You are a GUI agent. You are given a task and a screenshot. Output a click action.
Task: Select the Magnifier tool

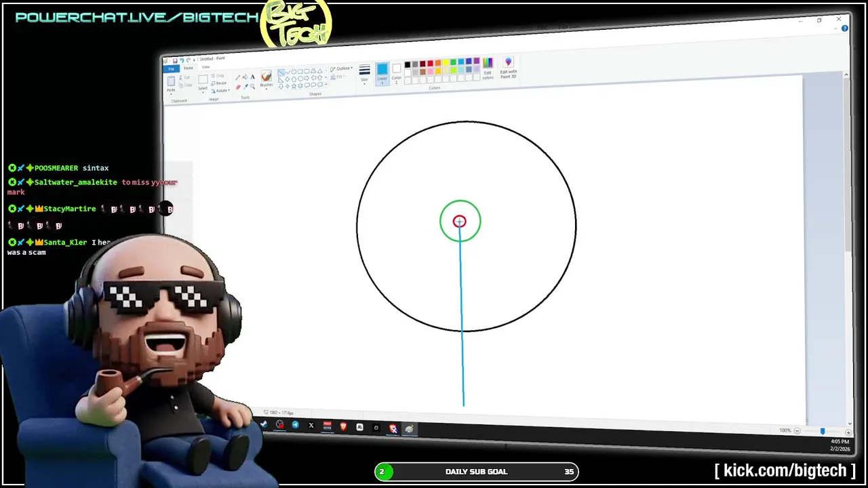tap(252, 86)
